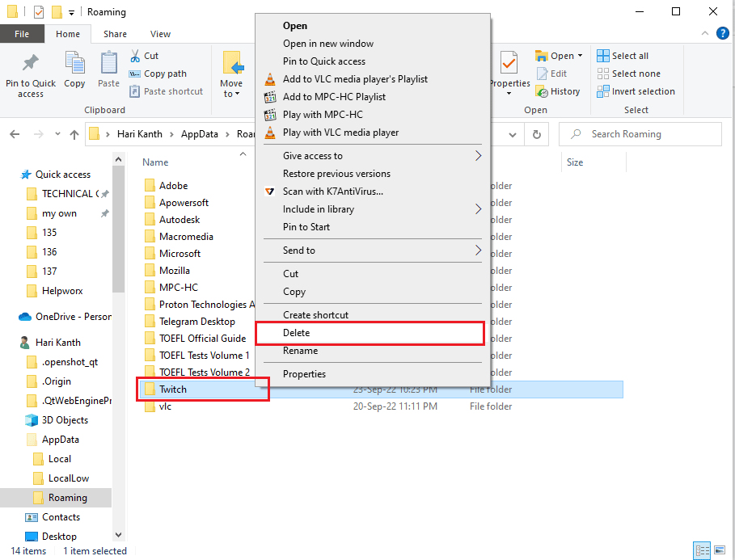Click History in the ribbon
This screenshot has width=735, height=560.
(558, 91)
